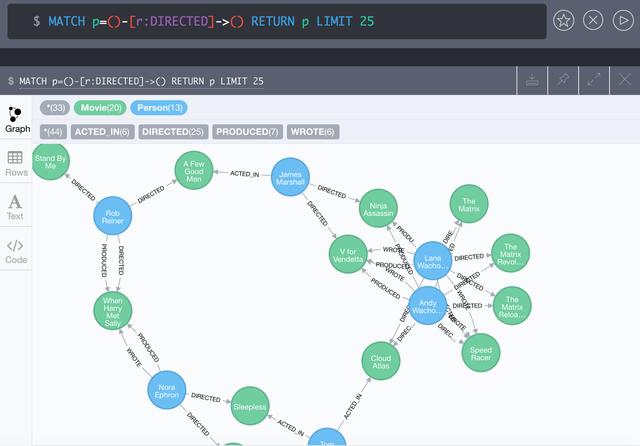This screenshot has width=640, height=446.
Task: Click The Matrix Revolutions node
Action: [x=511, y=253]
